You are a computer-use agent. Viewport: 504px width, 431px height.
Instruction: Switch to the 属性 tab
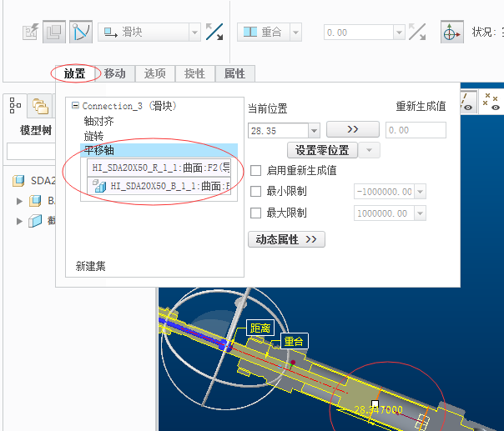(235, 73)
